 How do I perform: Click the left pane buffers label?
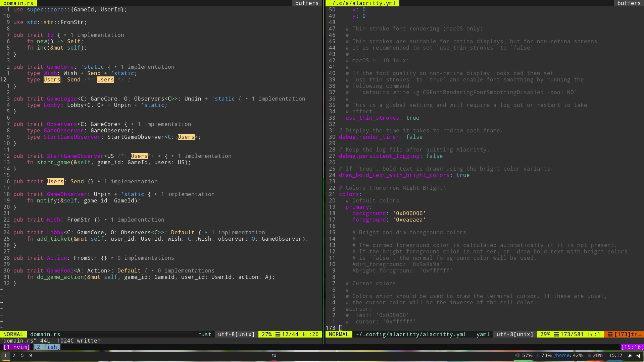click(307, 3)
